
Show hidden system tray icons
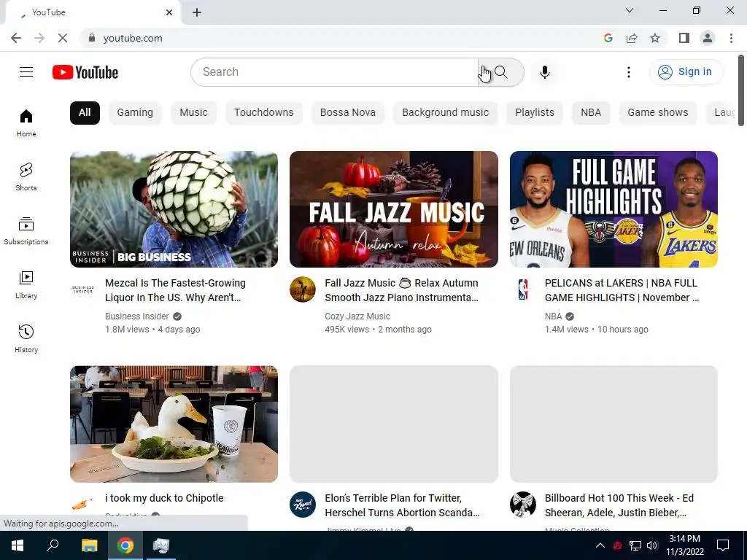coord(600,545)
